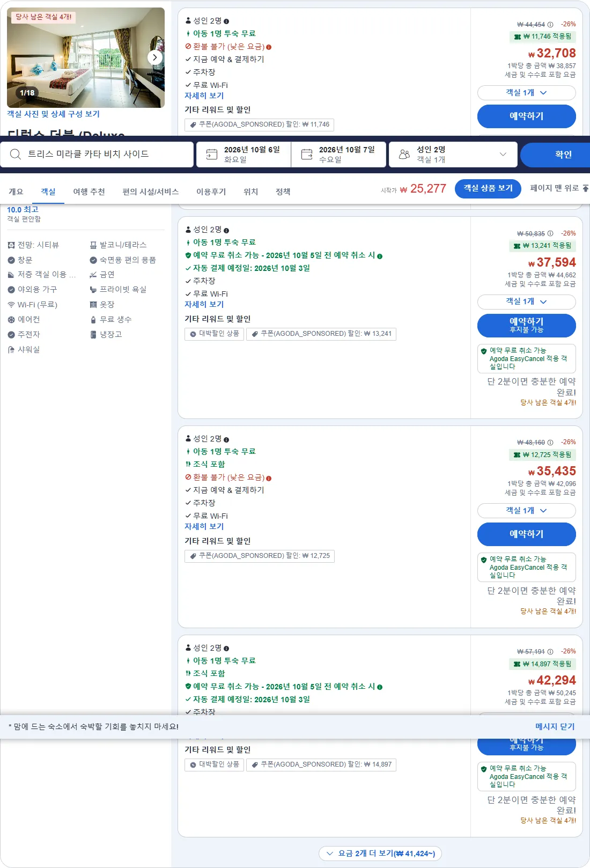Click the balcony/terrace amenity icon
Image resolution: width=590 pixels, height=868 pixels.
point(93,245)
